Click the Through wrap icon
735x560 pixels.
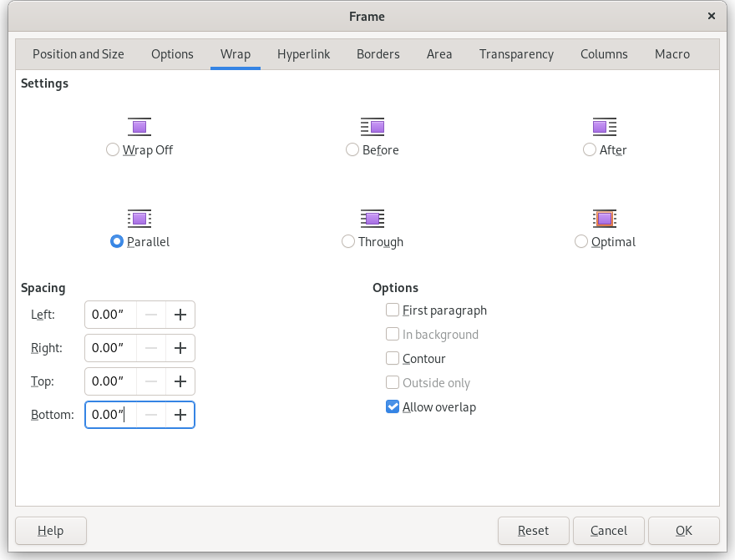click(x=373, y=219)
